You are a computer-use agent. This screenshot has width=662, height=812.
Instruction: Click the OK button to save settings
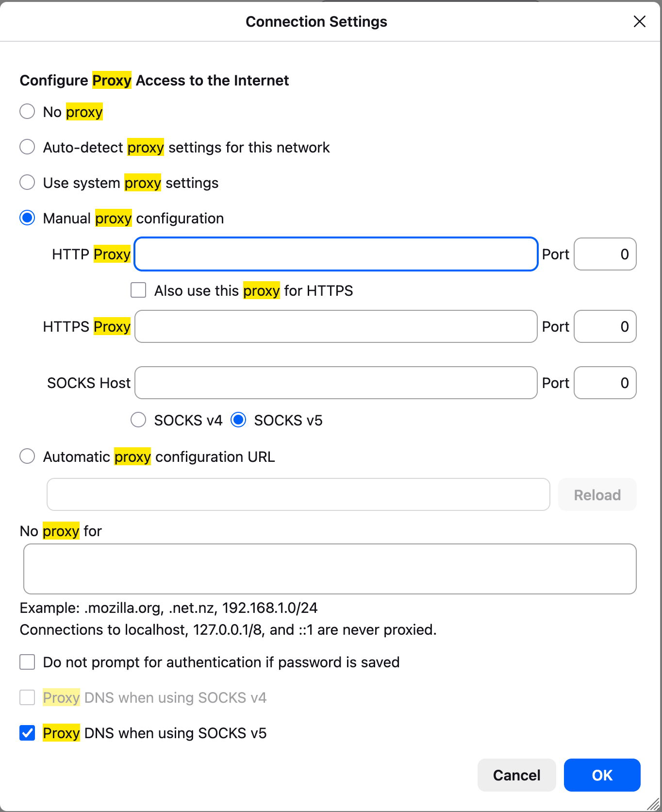[x=602, y=775]
